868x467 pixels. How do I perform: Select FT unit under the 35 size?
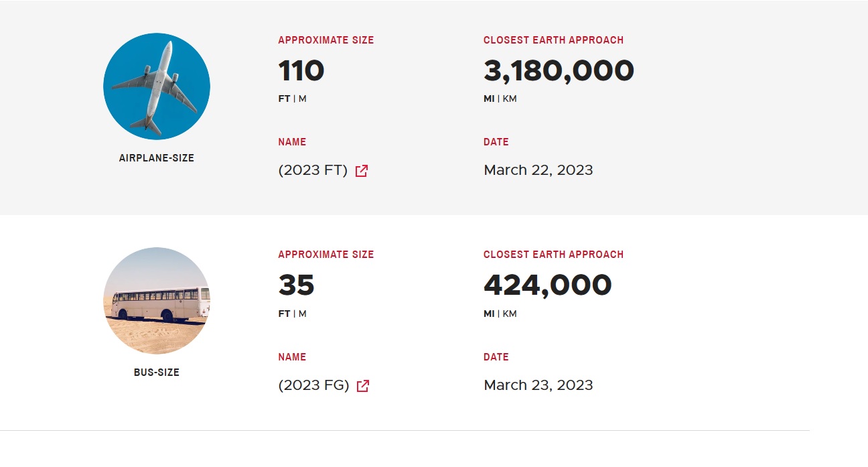[x=284, y=314]
